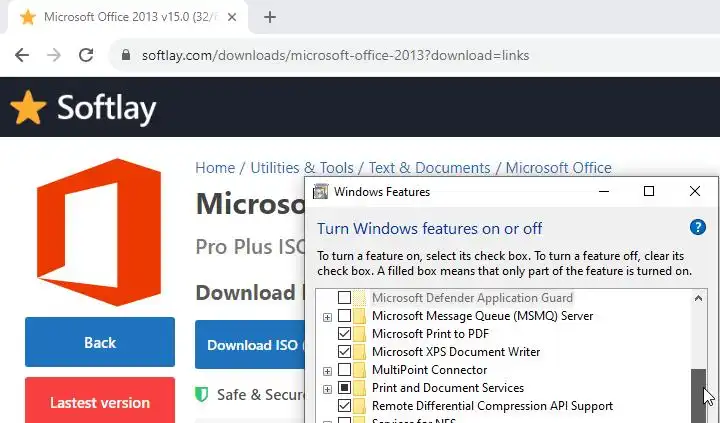
Task: Click folder icon beside MultiPoint Connector
Action: click(360, 370)
